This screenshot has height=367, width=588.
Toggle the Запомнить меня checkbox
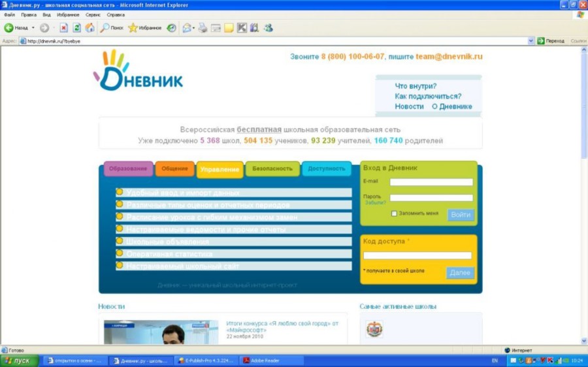tap(394, 214)
